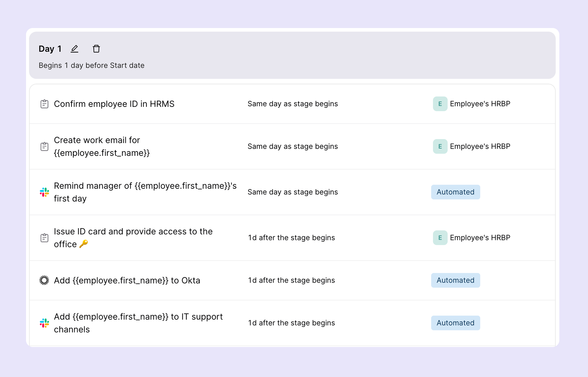Click Begins 1 day before Start date text
This screenshot has height=377, width=588.
(91, 66)
